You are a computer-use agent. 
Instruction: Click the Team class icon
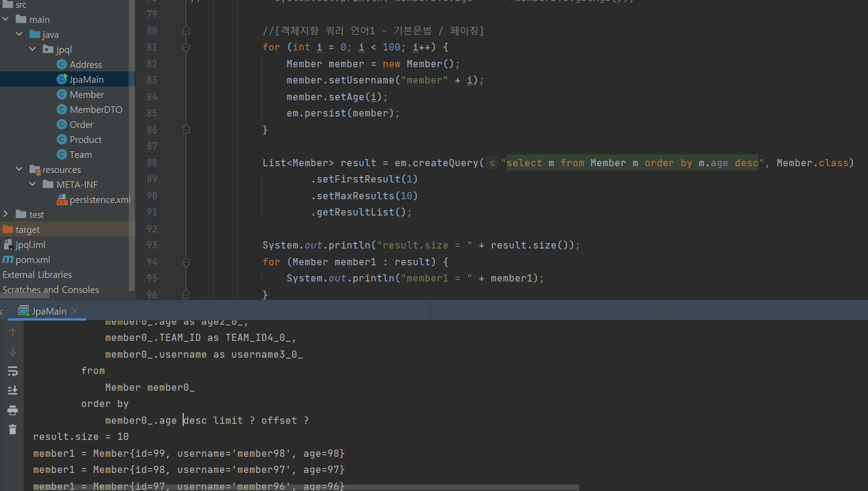click(x=61, y=154)
